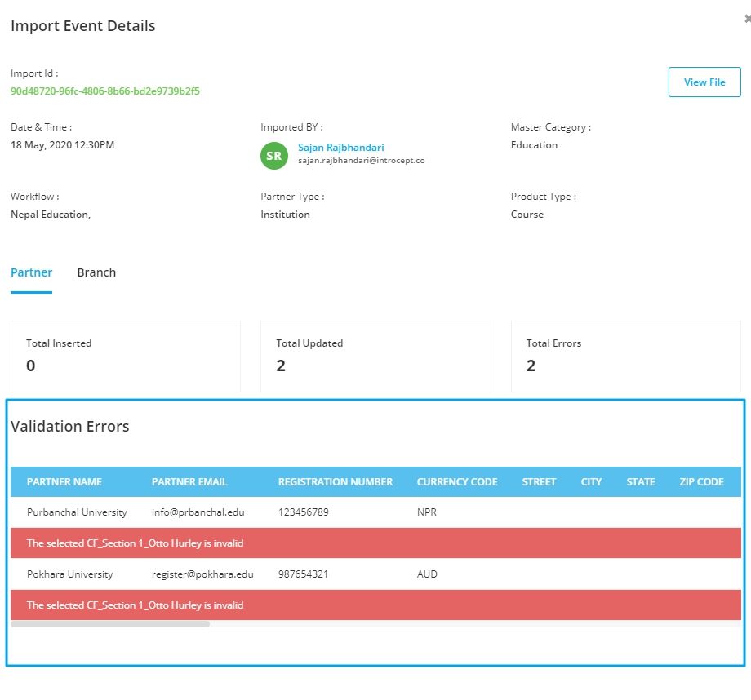Click the Institution partner type value

tap(285, 215)
